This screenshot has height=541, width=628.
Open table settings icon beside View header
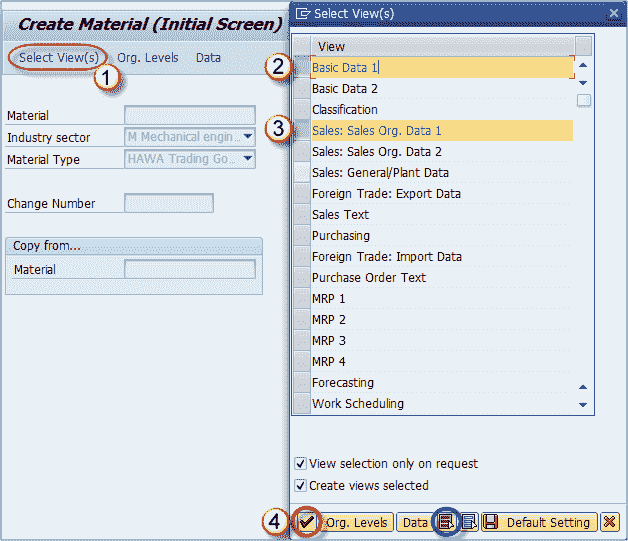[x=583, y=46]
